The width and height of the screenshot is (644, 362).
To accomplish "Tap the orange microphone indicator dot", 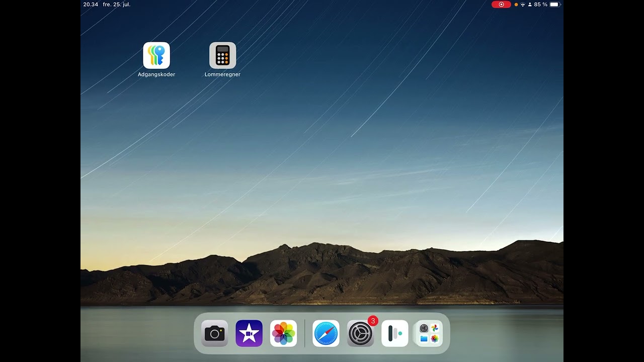I will point(515,4).
